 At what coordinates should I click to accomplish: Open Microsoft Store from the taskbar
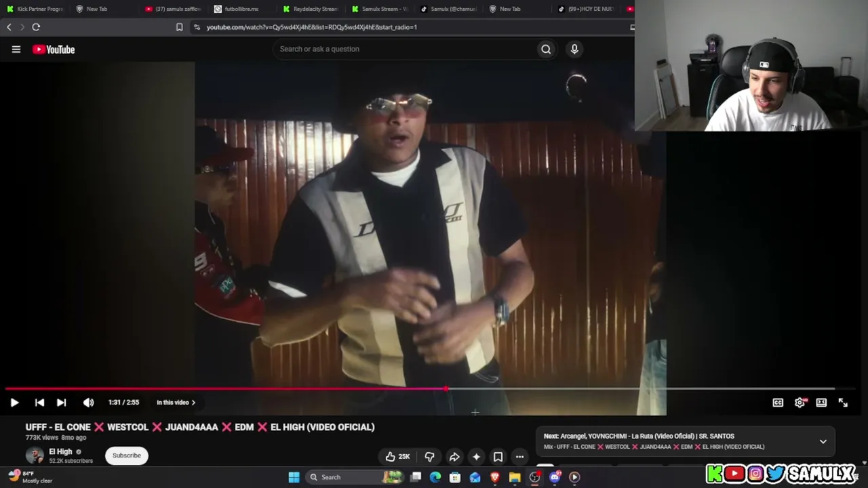tap(455, 477)
